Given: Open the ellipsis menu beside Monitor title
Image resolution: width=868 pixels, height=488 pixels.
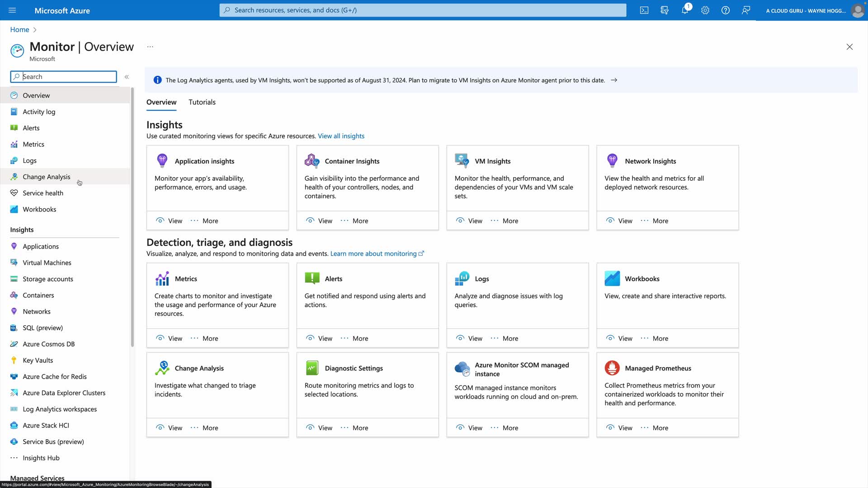Looking at the screenshot, I should pyautogui.click(x=150, y=47).
